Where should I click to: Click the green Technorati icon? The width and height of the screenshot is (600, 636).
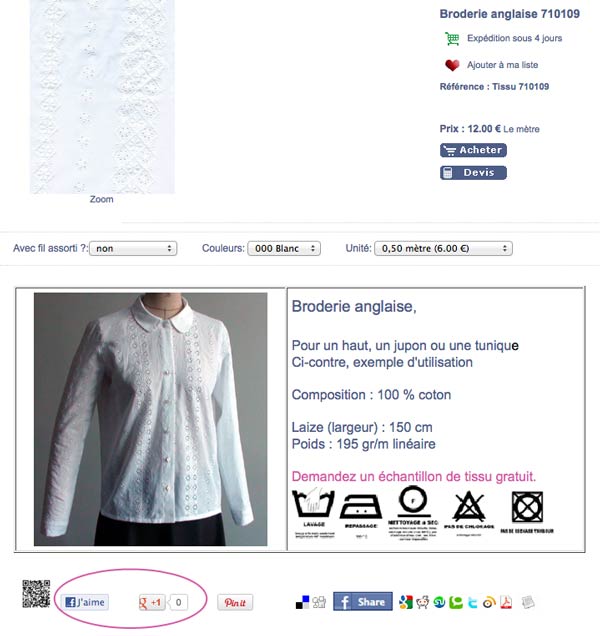pyautogui.click(x=456, y=602)
